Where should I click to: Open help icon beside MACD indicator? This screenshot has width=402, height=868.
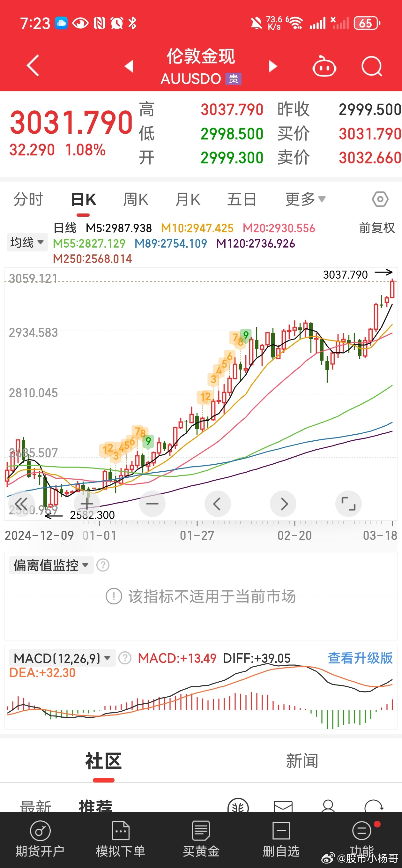pos(125,658)
